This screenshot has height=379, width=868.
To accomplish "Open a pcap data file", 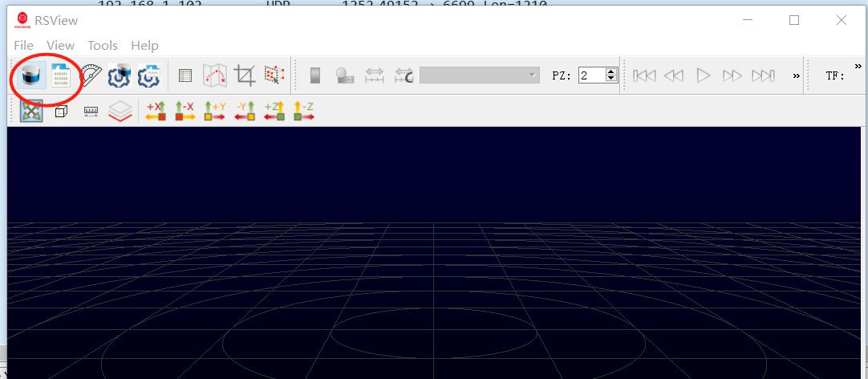I will (60, 75).
